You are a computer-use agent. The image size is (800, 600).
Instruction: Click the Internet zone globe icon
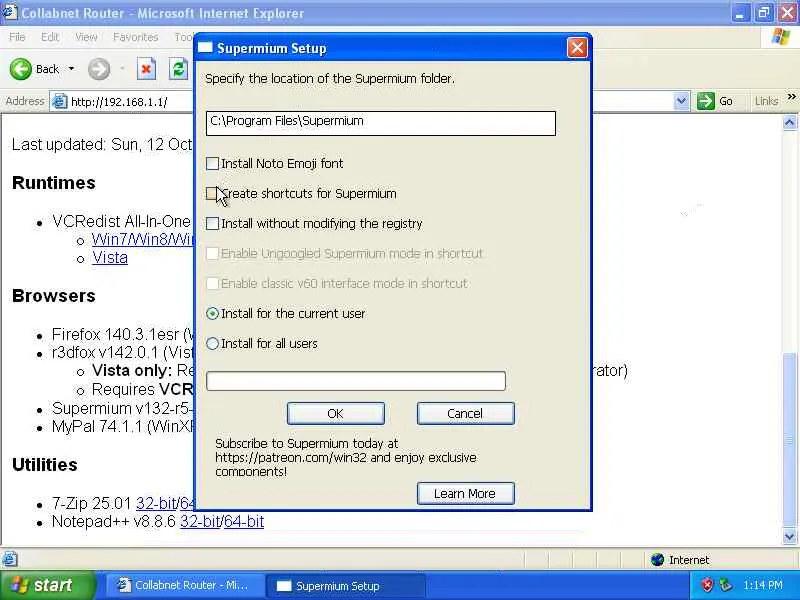[x=658, y=560]
